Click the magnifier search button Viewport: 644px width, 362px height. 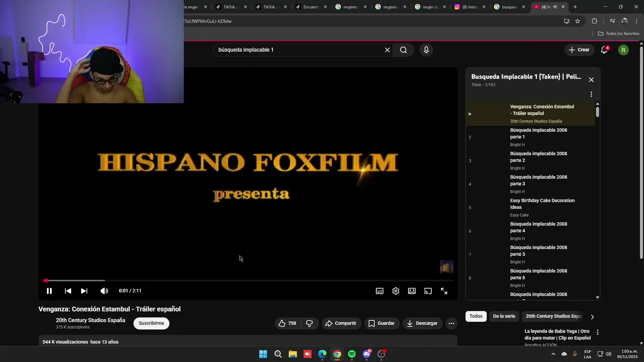tap(404, 50)
